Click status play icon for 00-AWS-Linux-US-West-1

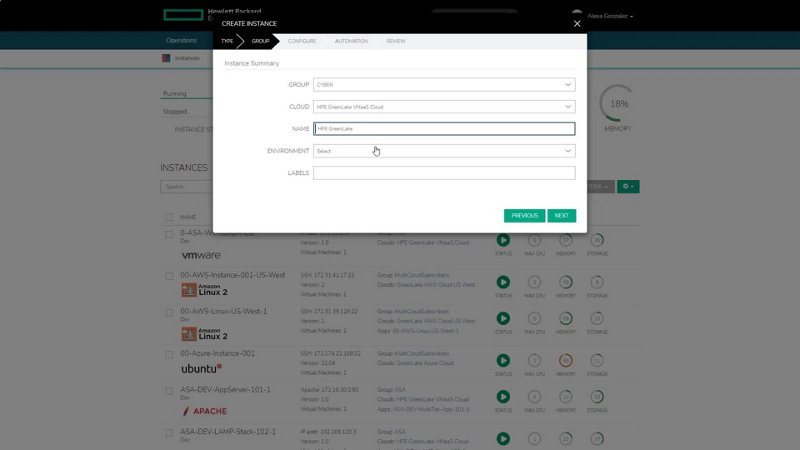[x=503, y=318]
